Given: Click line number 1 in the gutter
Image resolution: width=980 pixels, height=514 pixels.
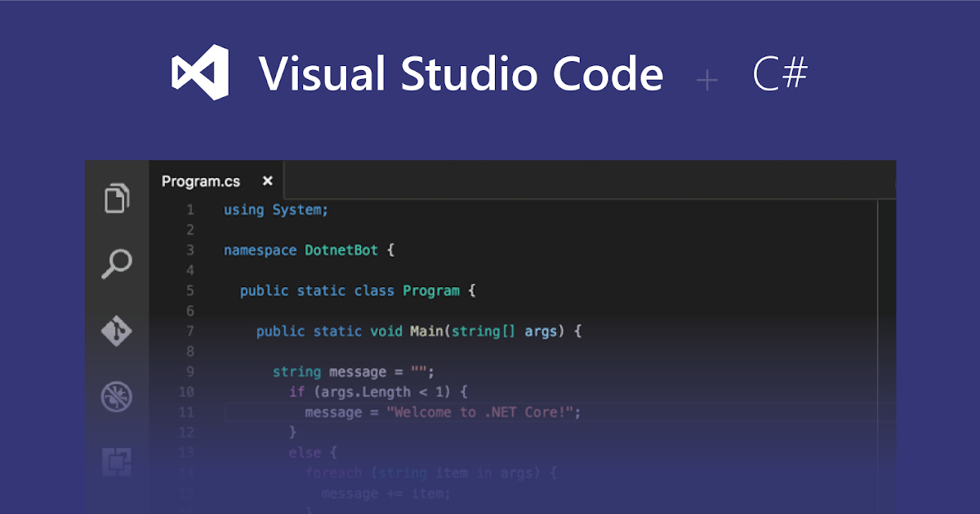Looking at the screenshot, I should point(189,210).
